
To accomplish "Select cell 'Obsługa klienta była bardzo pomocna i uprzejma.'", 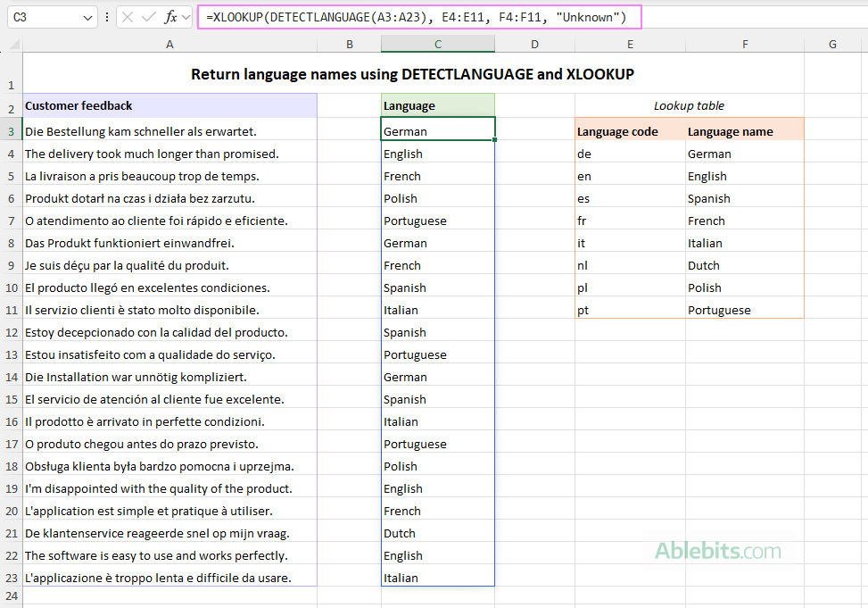I will 169,466.
